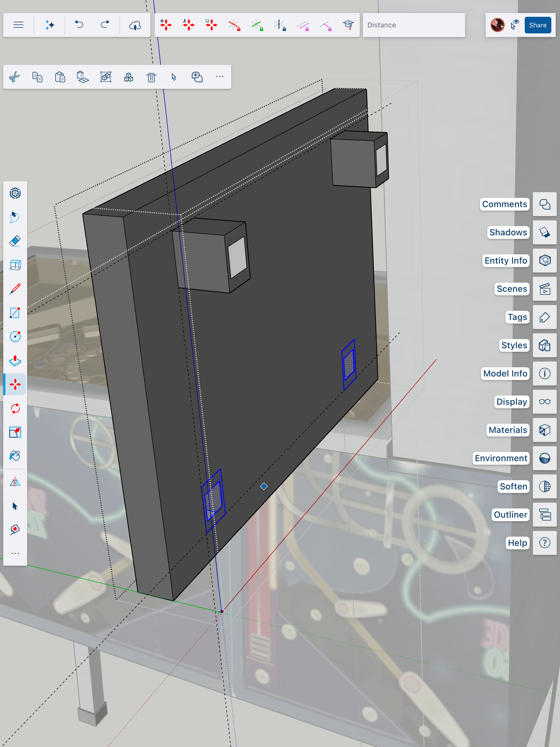This screenshot has height=747, width=560.
Task: Open the Entity Info panel
Action: click(545, 261)
